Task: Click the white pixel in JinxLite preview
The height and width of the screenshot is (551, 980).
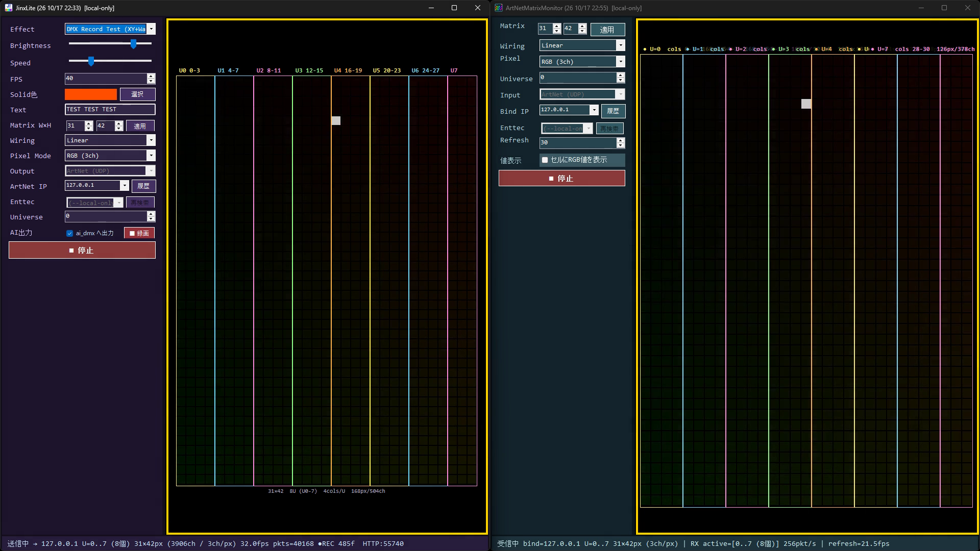Action: 336,121
